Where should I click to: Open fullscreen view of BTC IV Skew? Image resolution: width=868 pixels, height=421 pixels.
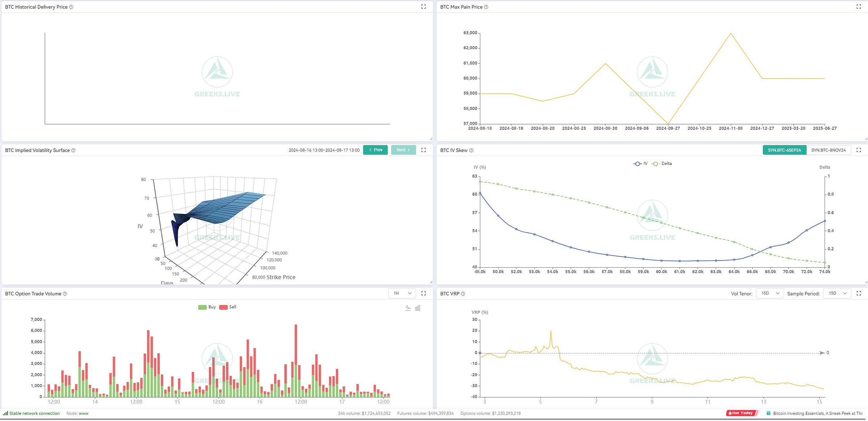(x=859, y=150)
